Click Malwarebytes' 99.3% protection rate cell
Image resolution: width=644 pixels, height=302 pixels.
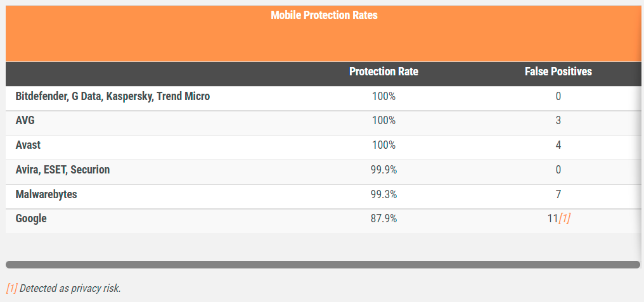pos(383,194)
